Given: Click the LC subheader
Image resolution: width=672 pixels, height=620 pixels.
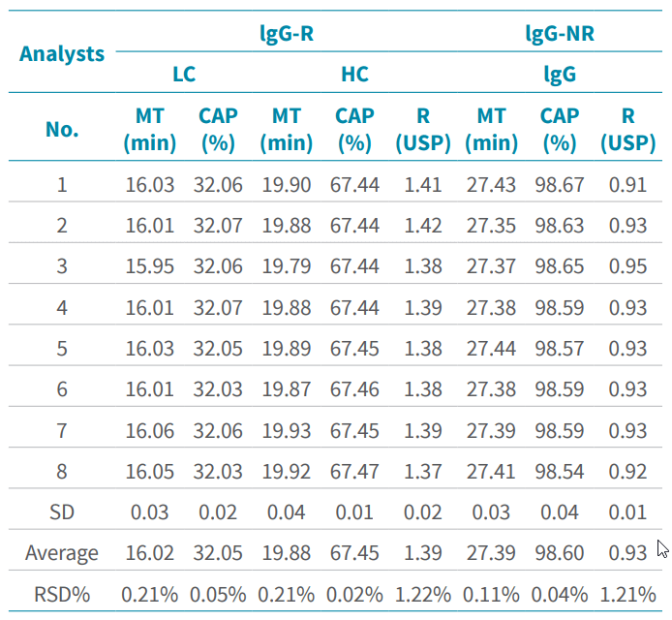Looking at the screenshot, I should (184, 75).
